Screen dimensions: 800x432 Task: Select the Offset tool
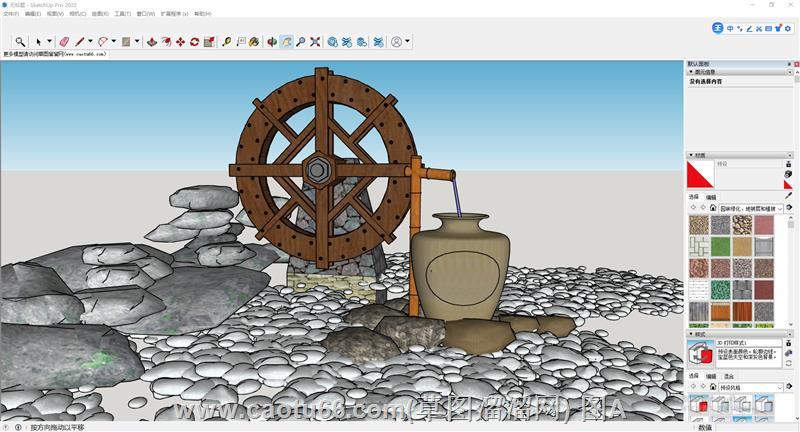166,42
